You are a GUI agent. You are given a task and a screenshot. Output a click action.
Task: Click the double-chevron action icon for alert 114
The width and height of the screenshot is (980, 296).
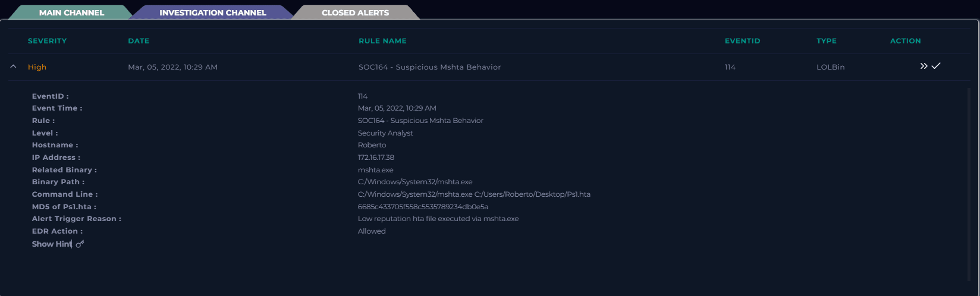point(924,66)
